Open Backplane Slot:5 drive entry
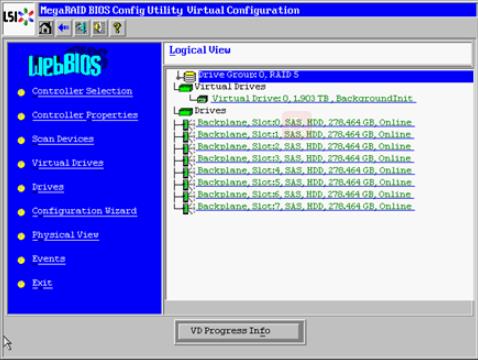 click(305, 183)
